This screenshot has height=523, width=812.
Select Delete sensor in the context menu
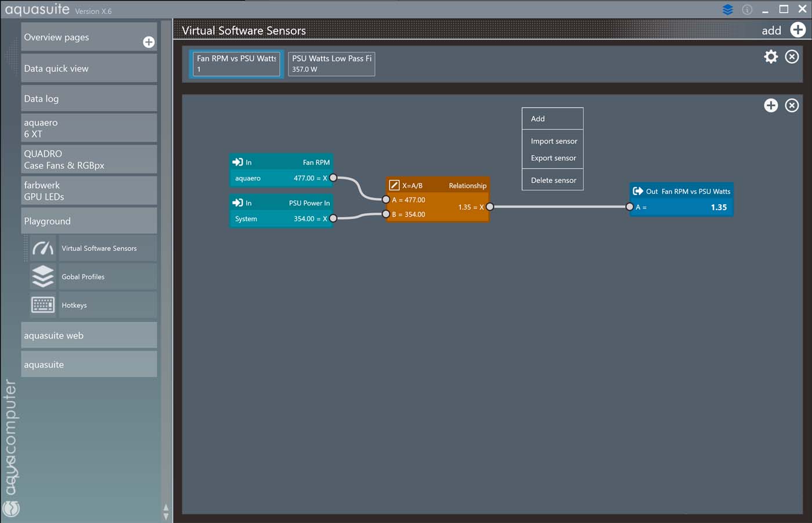tap(553, 180)
